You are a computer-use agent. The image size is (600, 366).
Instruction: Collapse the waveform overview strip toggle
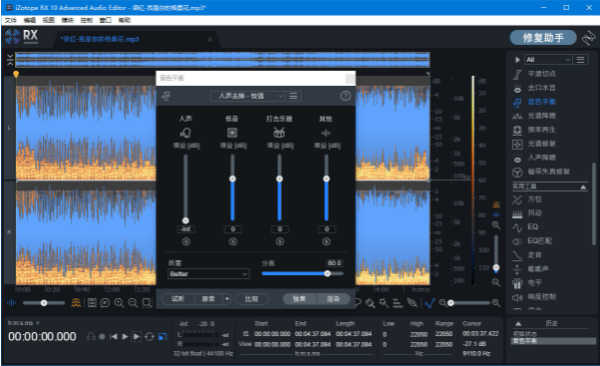[x=10, y=60]
